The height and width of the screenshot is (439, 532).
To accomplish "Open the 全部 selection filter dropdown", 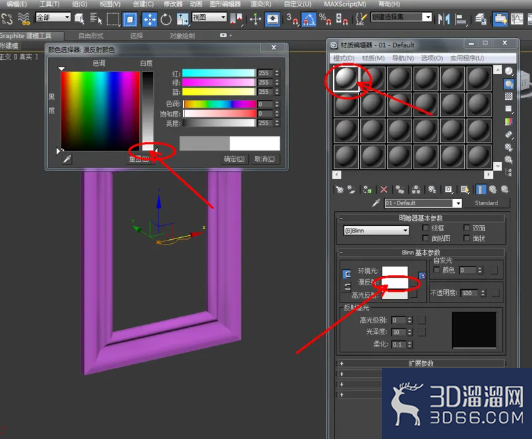I will (53, 17).
